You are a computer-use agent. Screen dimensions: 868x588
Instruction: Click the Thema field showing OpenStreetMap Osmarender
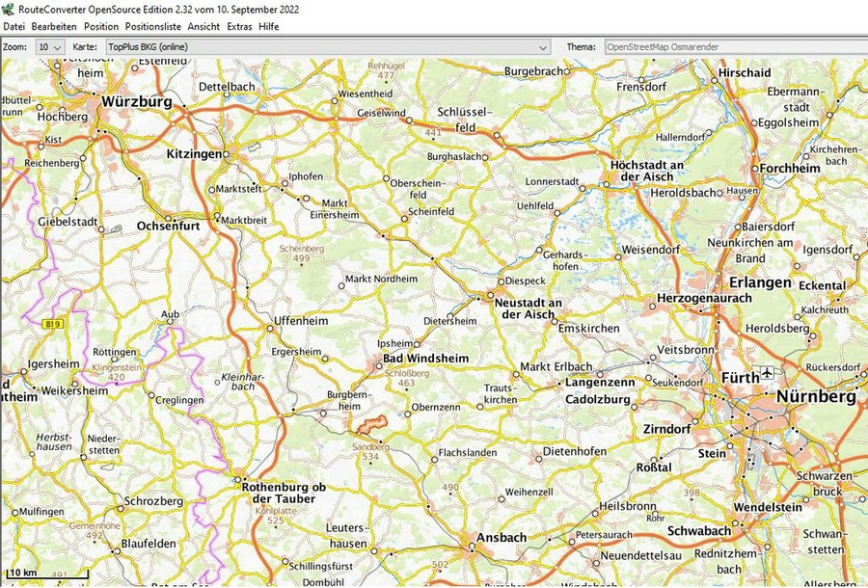pyautogui.click(x=733, y=46)
